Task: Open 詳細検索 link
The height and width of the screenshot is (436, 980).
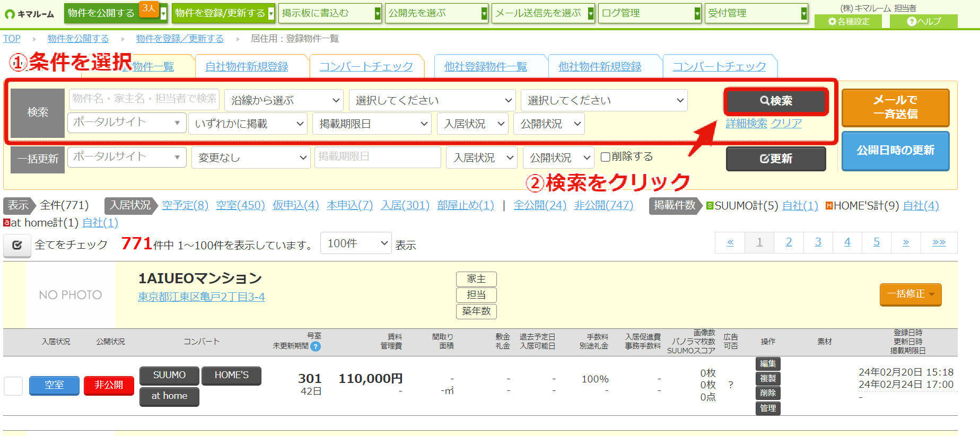Action: 746,124
